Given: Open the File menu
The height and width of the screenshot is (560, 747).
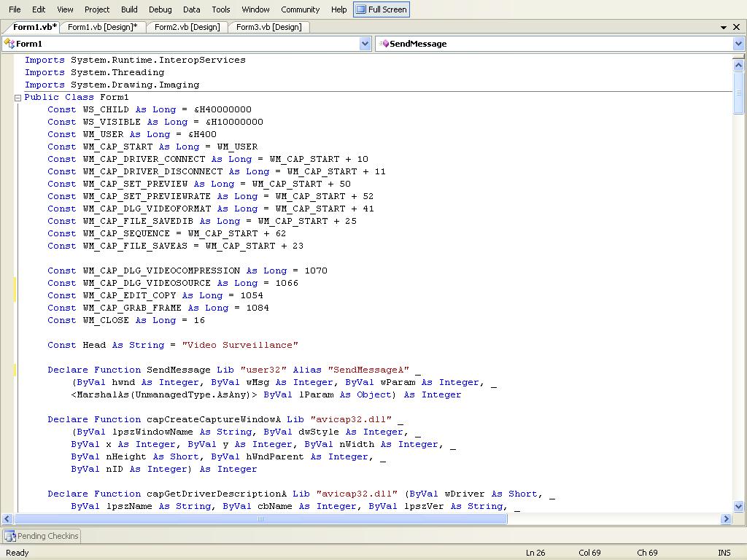Looking at the screenshot, I should point(15,9).
